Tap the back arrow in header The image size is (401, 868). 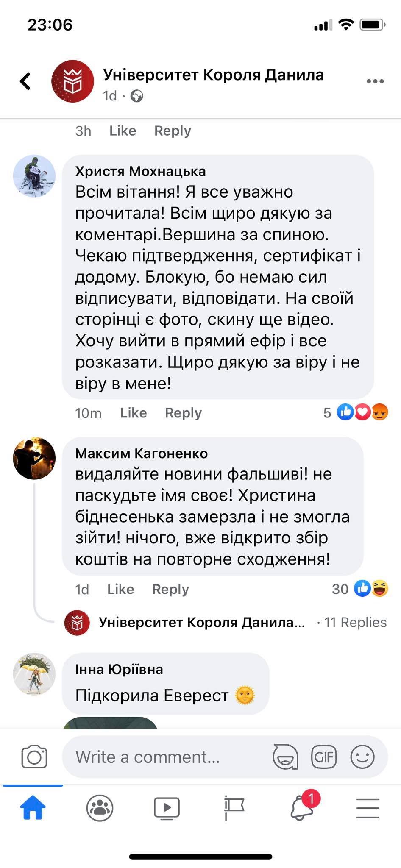click(25, 81)
